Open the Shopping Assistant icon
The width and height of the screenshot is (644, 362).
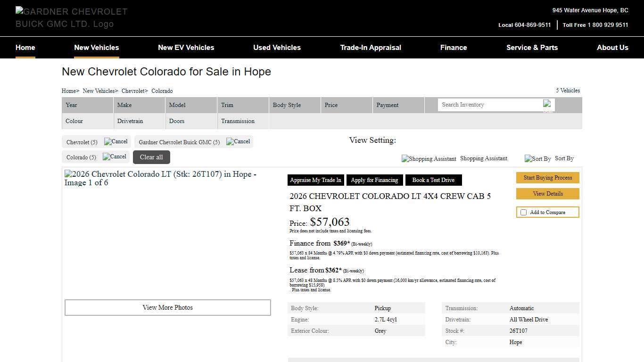tap(429, 159)
